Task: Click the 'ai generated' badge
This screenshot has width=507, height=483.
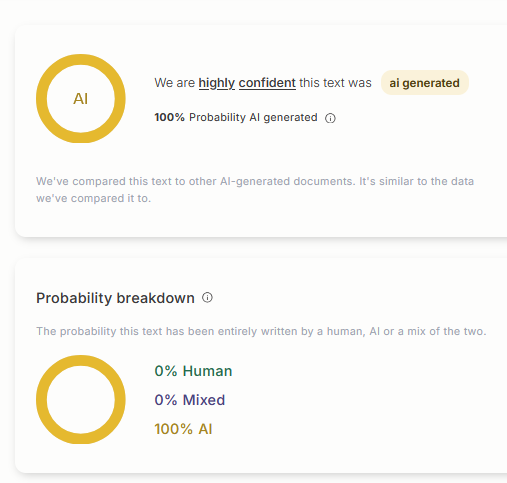Action: tap(425, 83)
